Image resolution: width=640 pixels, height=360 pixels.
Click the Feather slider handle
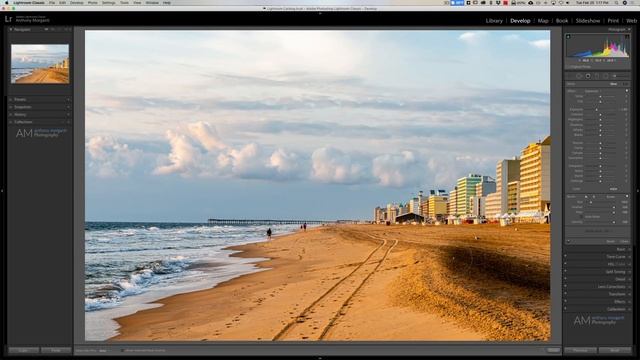(614, 207)
